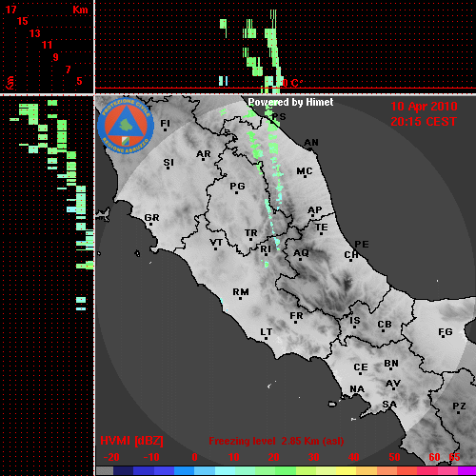Click the '65' dBZ scale value
This screenshot has width=476, height=476.
tap(454, 457)
